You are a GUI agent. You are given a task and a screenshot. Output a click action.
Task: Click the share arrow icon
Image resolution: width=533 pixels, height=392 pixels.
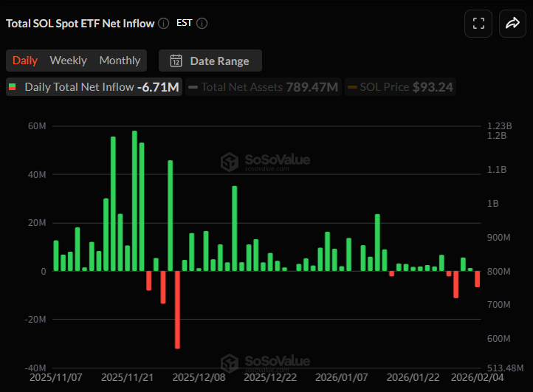pos(512,24)
